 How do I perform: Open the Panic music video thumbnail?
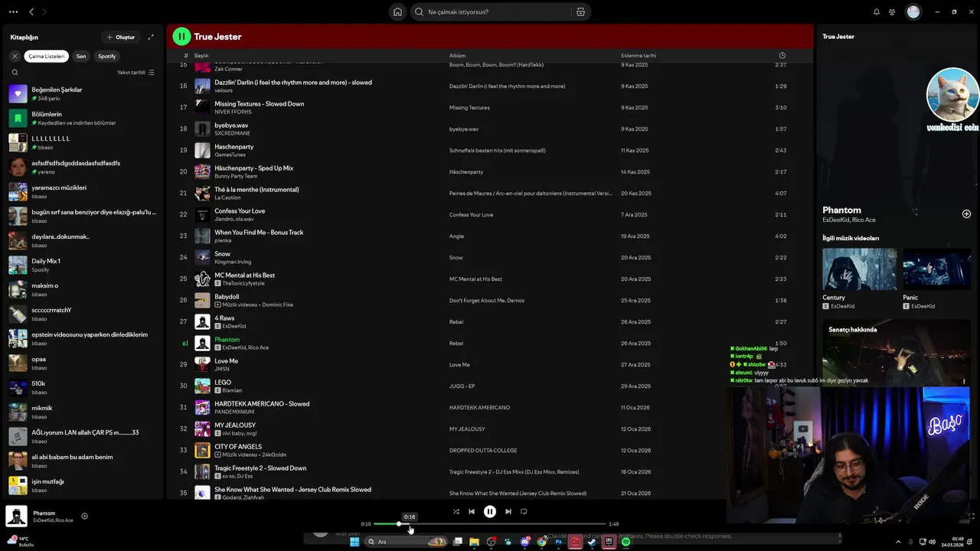[x=936, y=269]
